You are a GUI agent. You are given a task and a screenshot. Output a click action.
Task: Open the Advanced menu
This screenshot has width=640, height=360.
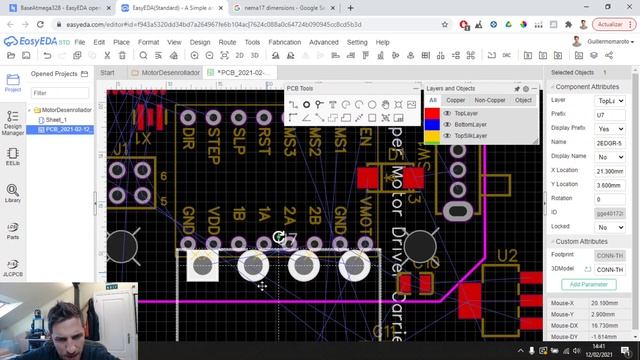324,42
